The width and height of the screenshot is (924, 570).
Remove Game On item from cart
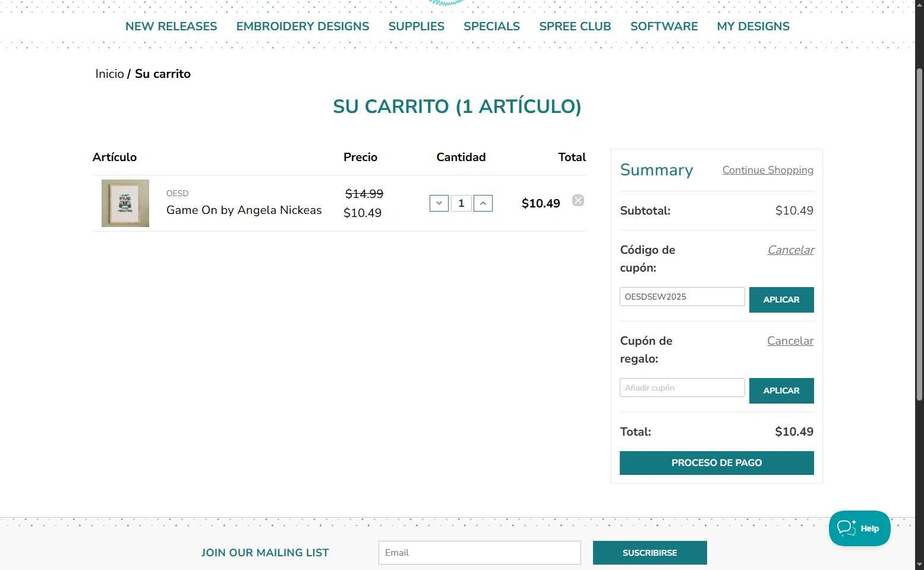(578, 200)
